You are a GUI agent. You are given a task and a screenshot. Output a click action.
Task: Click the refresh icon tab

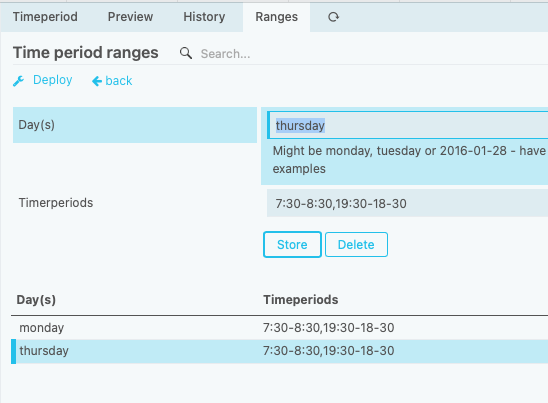[333, 17]
